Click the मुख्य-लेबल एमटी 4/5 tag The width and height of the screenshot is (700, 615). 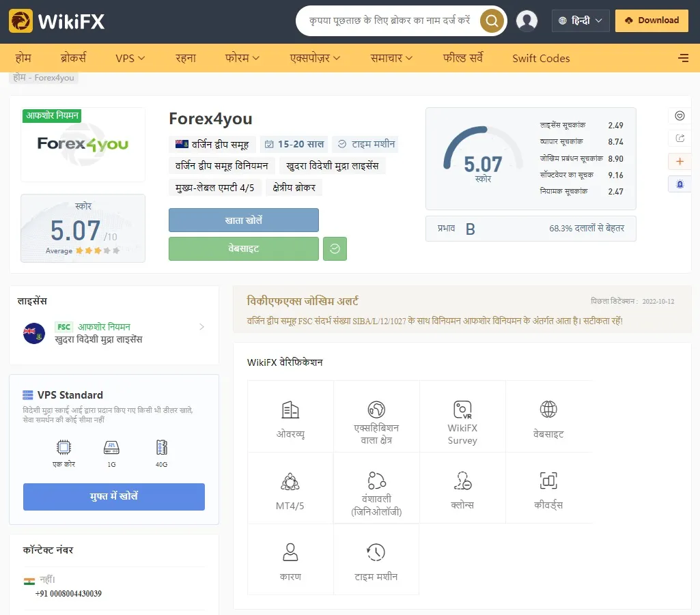point(214,188)
